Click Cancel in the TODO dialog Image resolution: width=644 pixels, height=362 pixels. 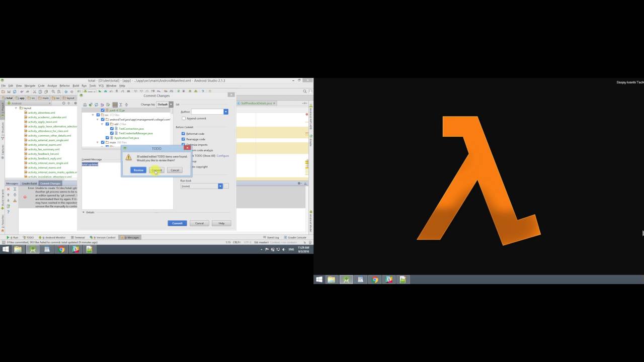click(x=175, y=170)
